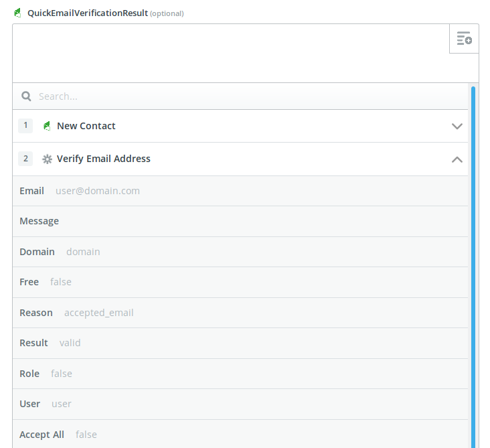This screenshot has height=448, width=490.
Task: Choose the Role false option
Action: tap(240, 374)
